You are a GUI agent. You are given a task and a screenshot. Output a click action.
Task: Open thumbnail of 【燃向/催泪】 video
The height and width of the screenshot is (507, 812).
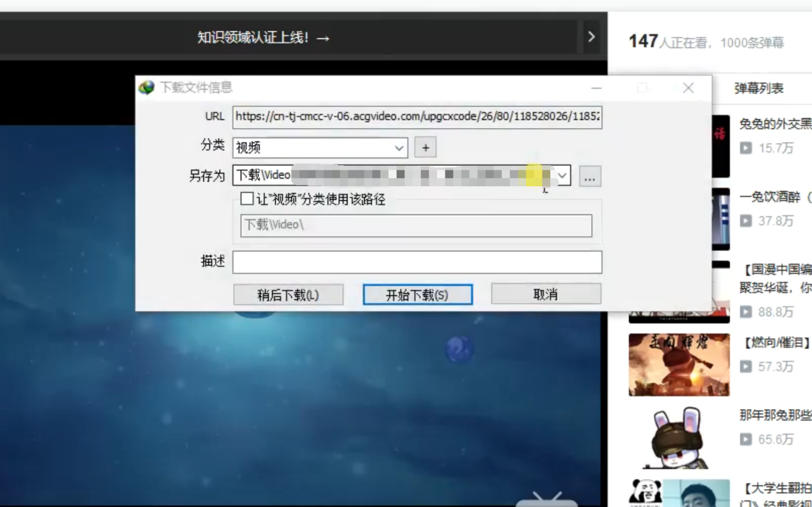[x=679, y=365]
